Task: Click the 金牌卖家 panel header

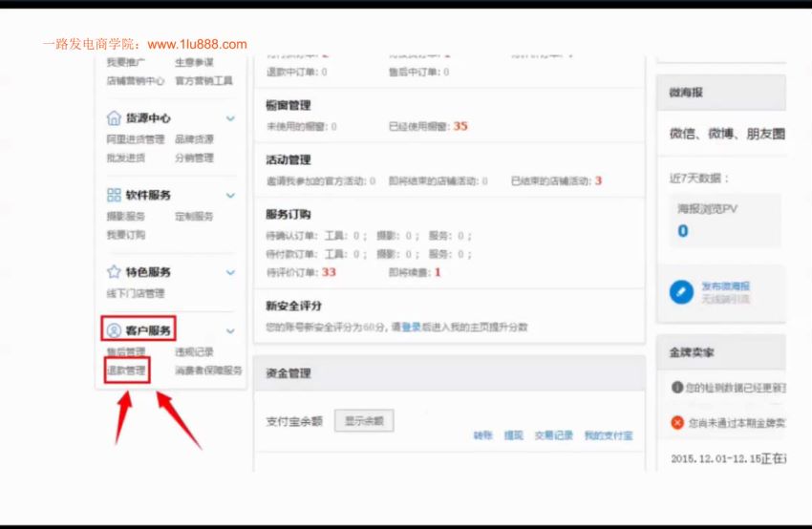Action: pos(721,352)
